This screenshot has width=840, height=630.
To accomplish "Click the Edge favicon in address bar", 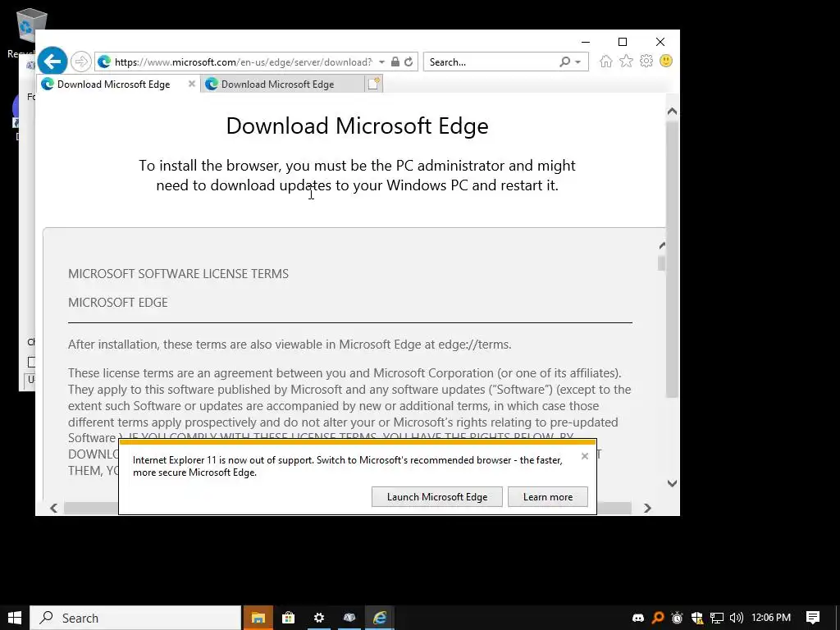I will point(104,62).
